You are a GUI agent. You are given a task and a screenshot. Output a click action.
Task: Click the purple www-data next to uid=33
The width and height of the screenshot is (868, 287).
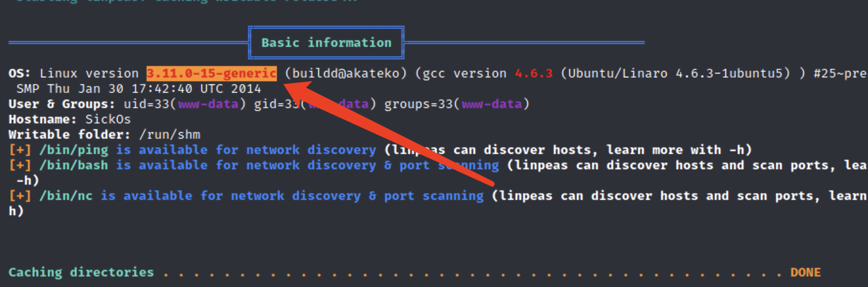(x=208, y=104)
